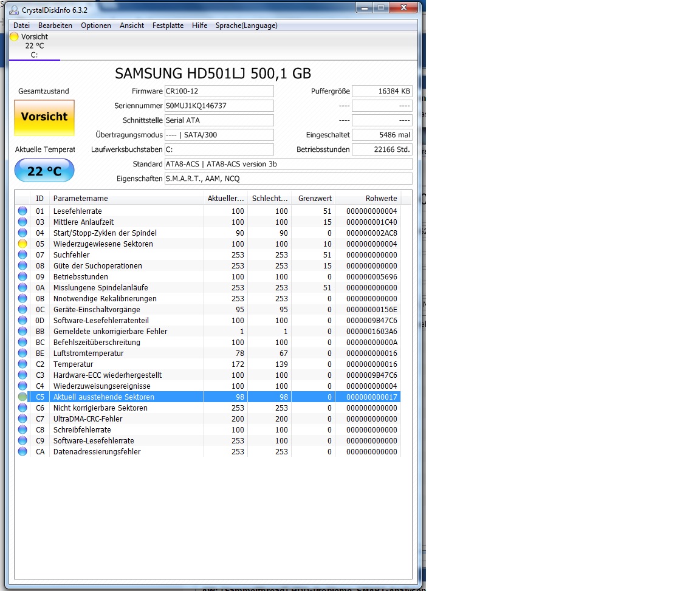Click the status icon for Mittlere Anlaufzeit
This screenshot has height=591, width=700.
point(22,222)
